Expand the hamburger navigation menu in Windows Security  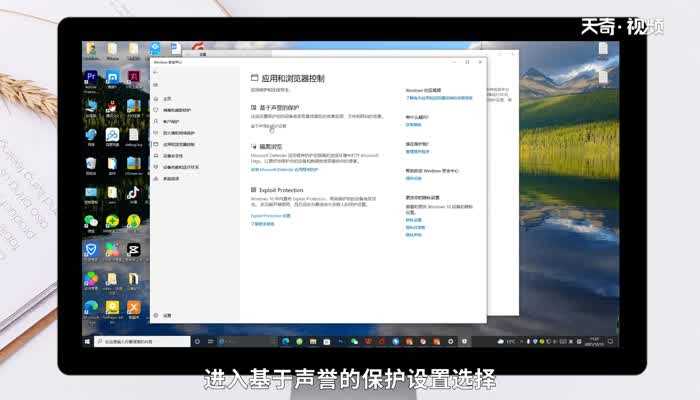(156, 85)
